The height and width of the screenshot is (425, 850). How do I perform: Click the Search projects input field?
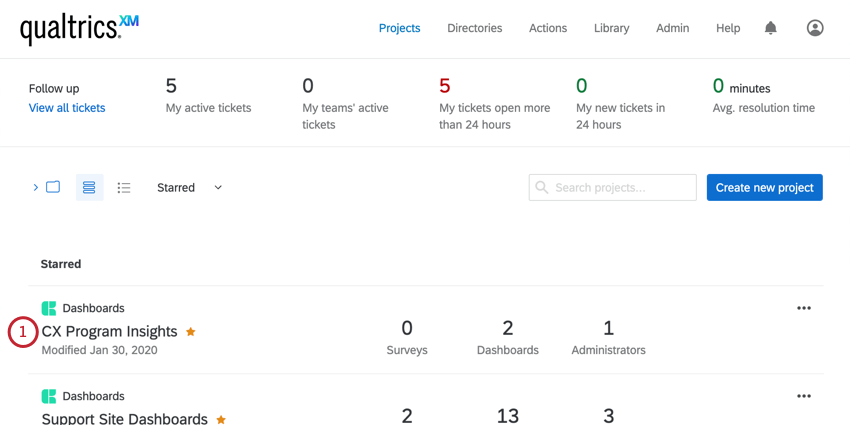pos(622,187)
